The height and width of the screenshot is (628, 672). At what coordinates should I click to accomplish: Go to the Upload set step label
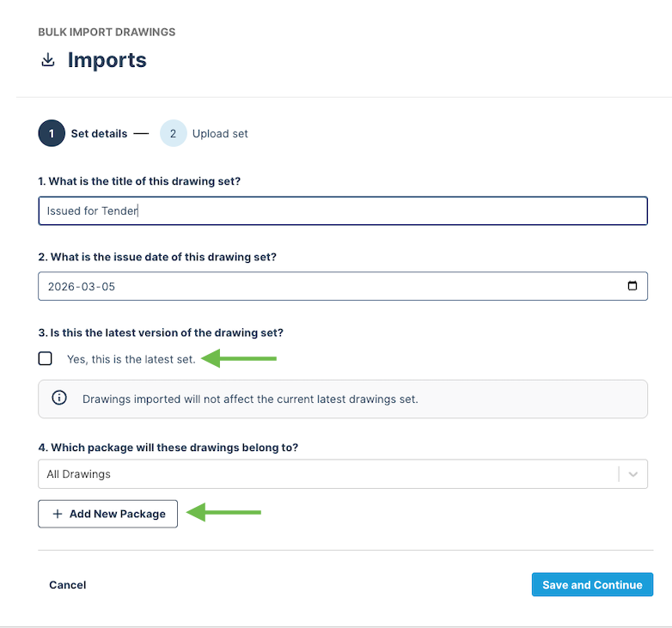tap(220, 133)
